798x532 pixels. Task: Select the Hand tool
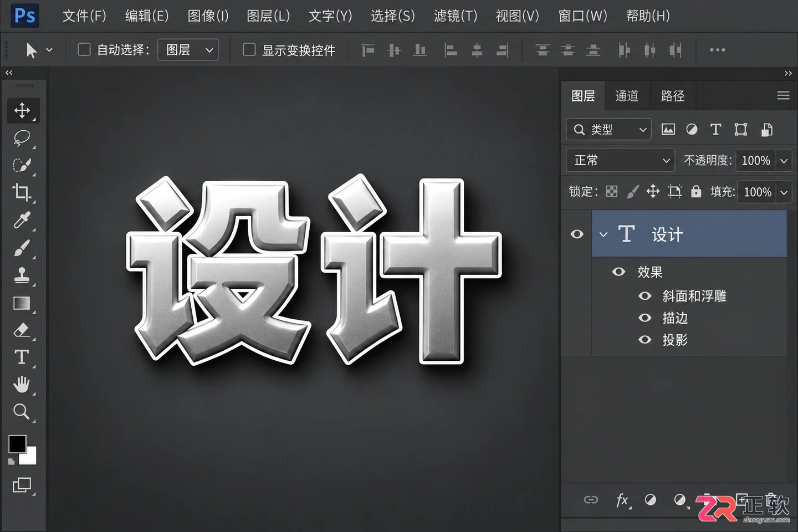point(22,384)
